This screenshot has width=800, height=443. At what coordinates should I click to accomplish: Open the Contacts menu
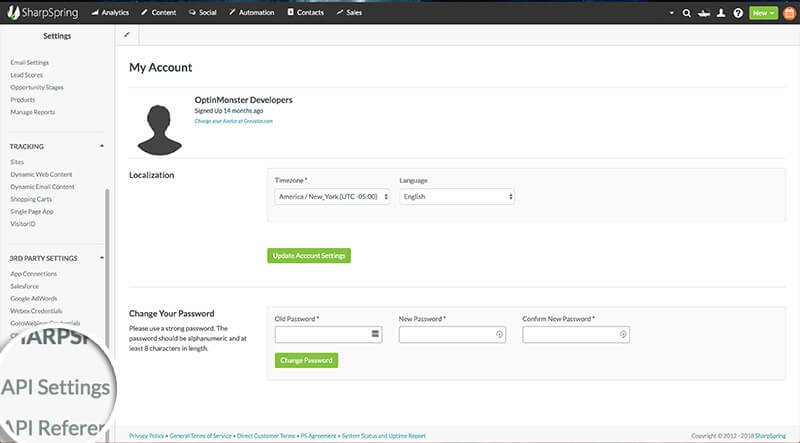[306, 12]
